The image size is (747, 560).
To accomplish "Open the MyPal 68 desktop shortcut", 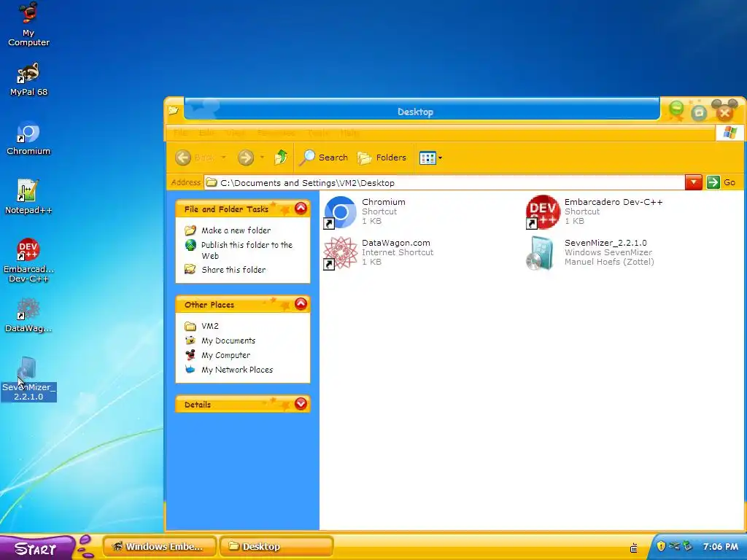I will tap(28, 79).
